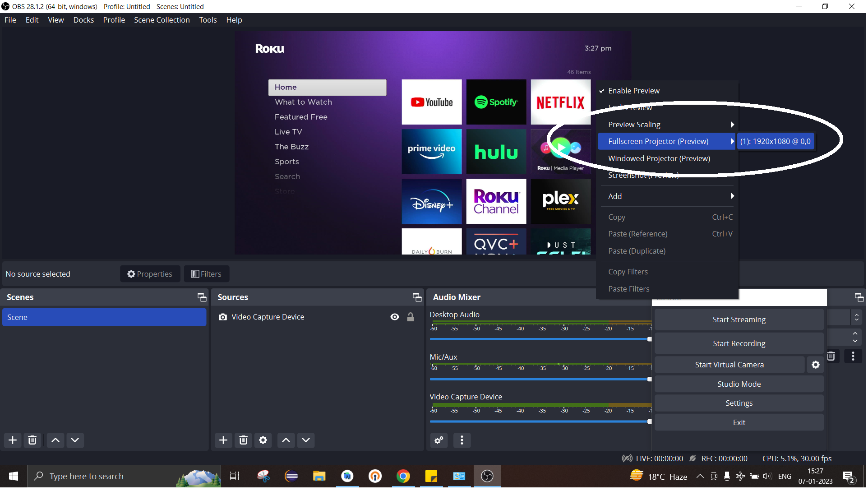The image size is (868, 491).
Task: Select Scene in the Scenes list
Action: click(104, 318)
